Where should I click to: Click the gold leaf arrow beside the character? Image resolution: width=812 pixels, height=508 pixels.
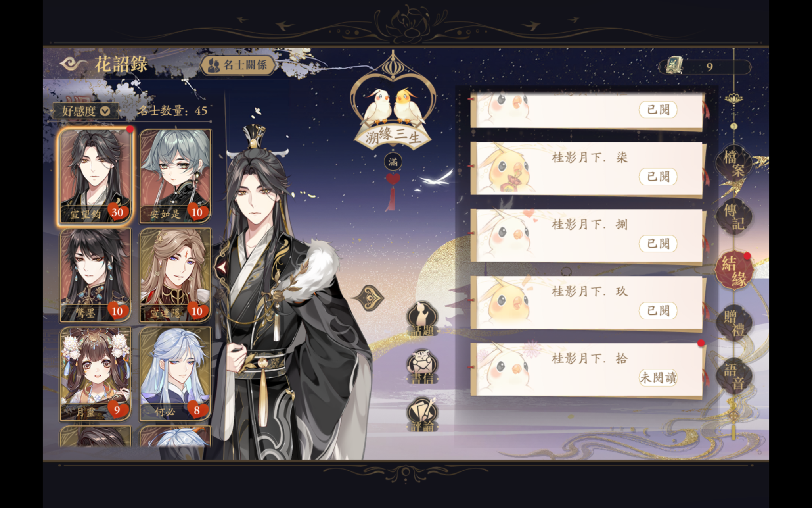(x=369, y=298)
